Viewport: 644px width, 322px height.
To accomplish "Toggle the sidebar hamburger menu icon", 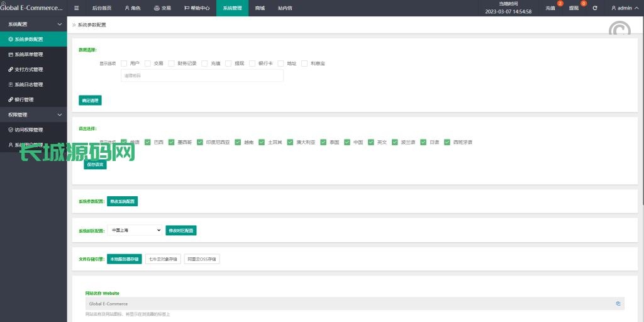I will click(77, 8).
